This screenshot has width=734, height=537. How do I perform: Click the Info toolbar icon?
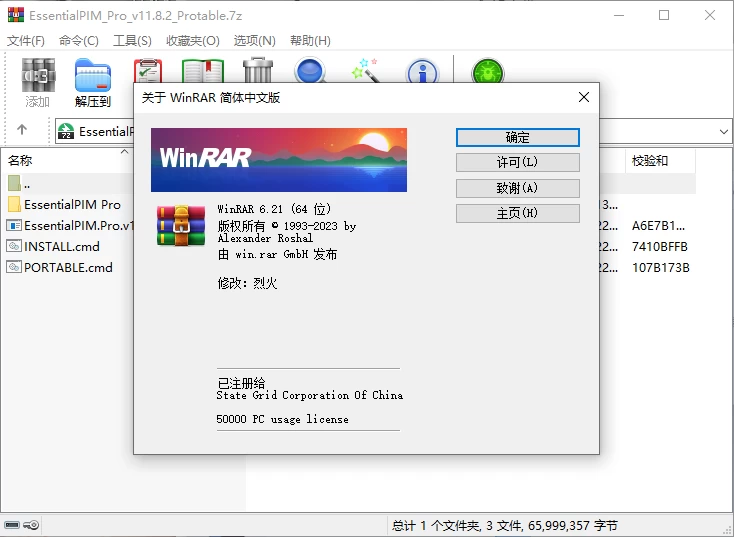pyautogui.click(x=422, y=71)
